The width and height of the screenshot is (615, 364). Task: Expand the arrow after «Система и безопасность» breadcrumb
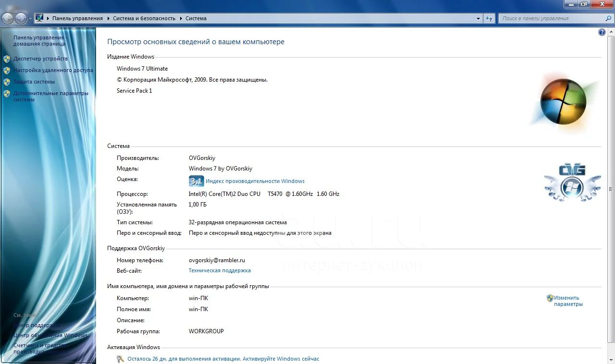pyautogui.click(x=181, y=18)
